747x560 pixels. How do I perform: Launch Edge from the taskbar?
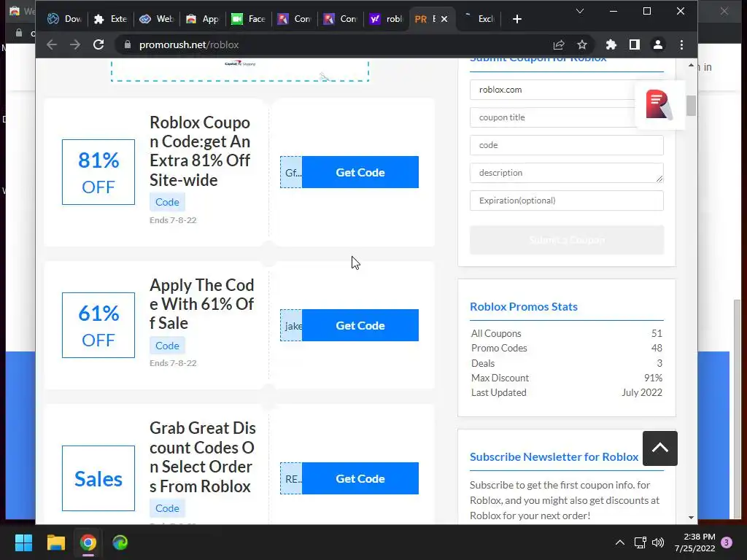point(120,542)
